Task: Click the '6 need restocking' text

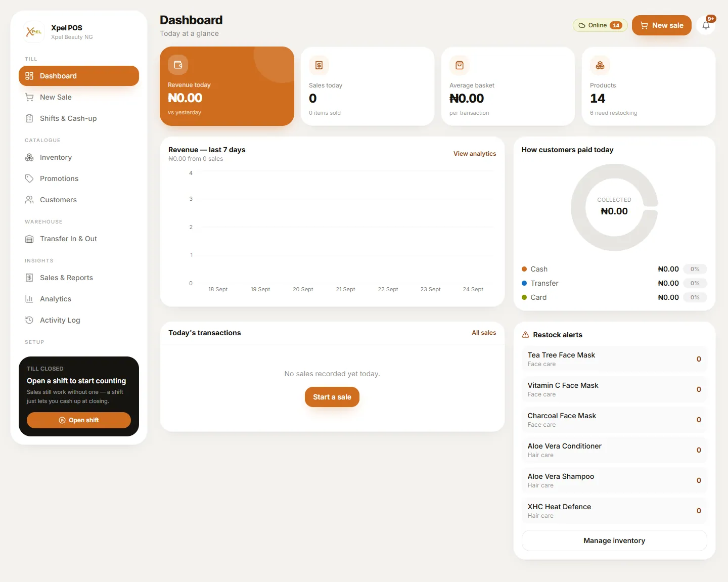Action: [613, 113]
